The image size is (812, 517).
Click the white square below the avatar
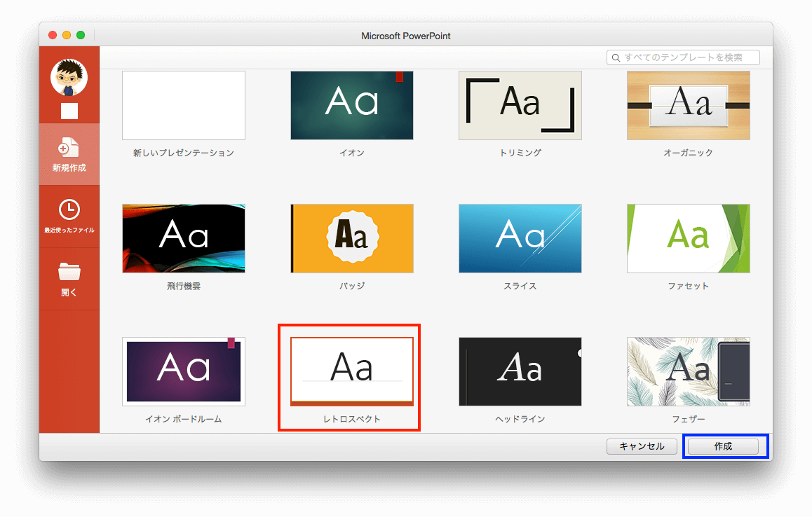click(x=69, y=111)
